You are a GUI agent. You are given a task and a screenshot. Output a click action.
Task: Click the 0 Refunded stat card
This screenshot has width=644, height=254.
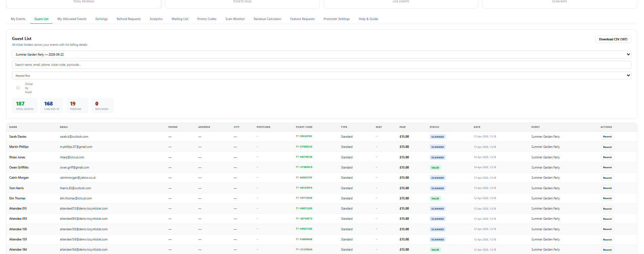tap(102, 105)
